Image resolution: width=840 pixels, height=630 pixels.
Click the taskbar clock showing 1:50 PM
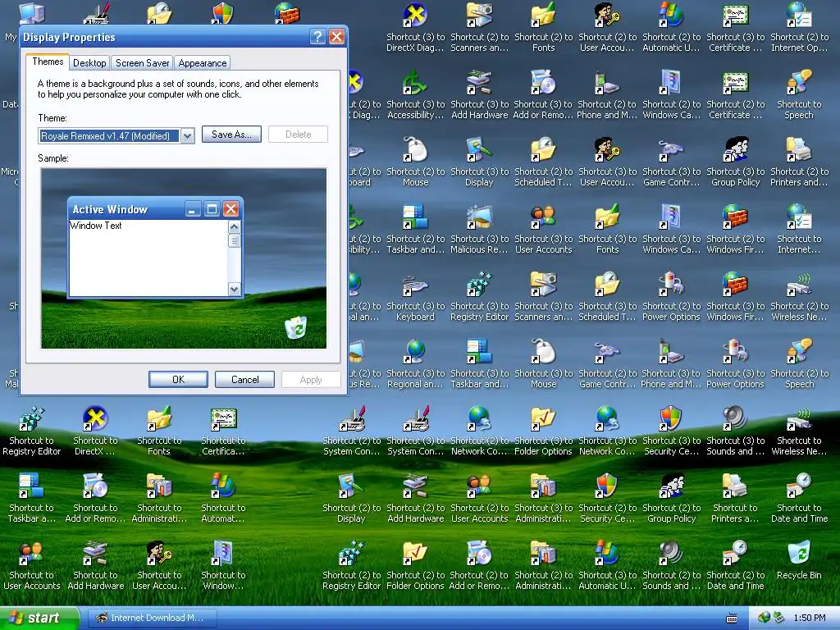tap(810, 619)
